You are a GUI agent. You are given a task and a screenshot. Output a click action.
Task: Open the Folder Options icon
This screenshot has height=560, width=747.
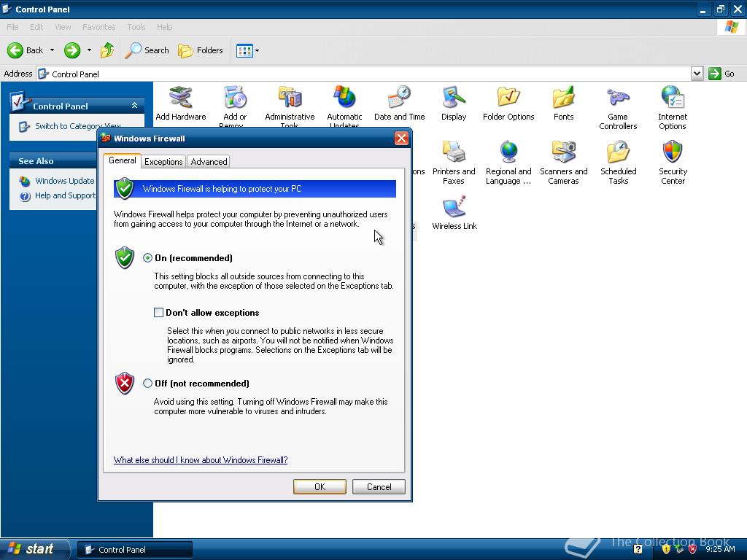point(508,102)
